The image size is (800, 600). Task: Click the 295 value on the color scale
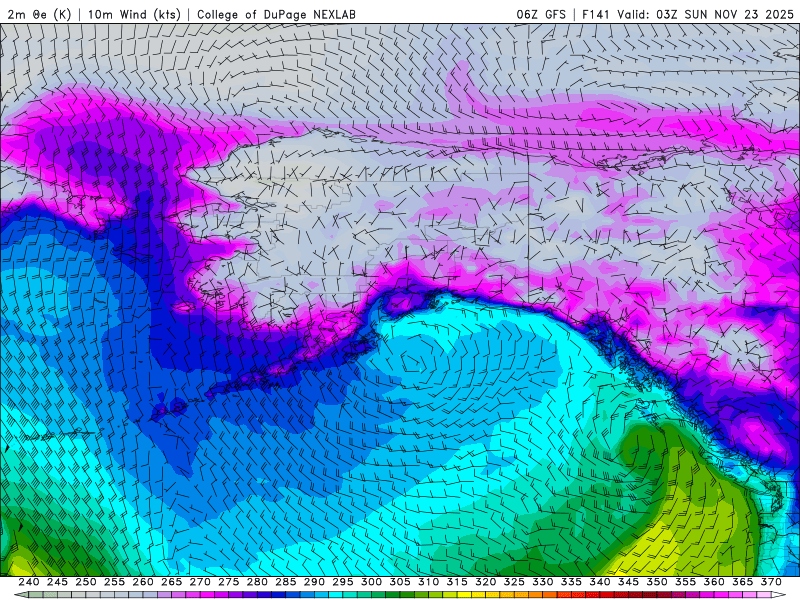[343, 582]
